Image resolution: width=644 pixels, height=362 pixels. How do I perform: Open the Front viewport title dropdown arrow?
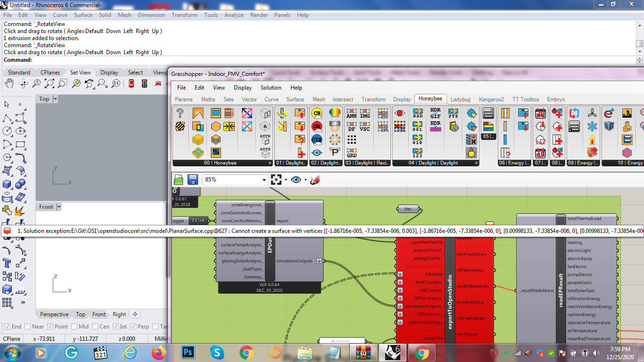[59, 207]
